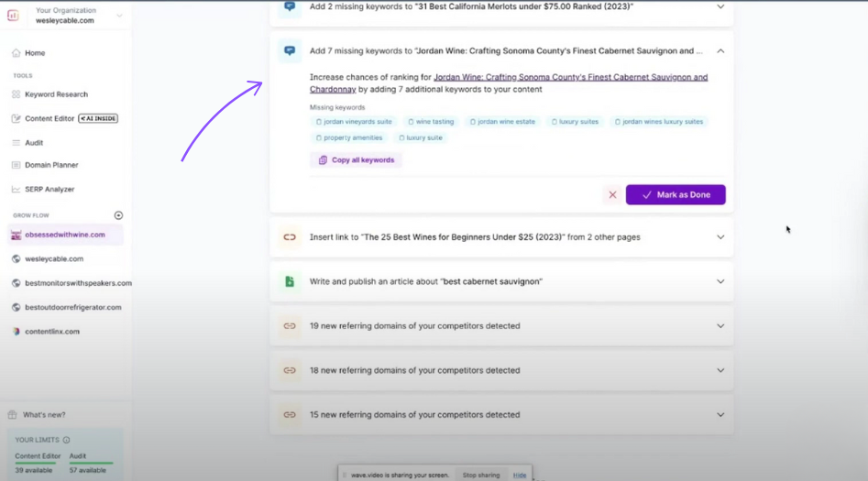Open the organization switcher dropdown
This screenshot has height=481, width=868.
pos(119,16)
